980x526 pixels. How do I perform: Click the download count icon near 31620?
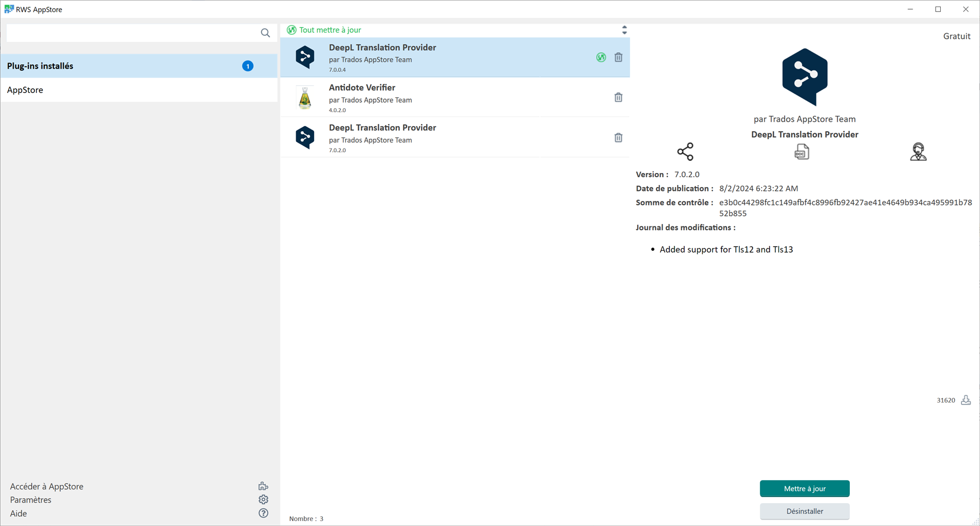point(966,400)
